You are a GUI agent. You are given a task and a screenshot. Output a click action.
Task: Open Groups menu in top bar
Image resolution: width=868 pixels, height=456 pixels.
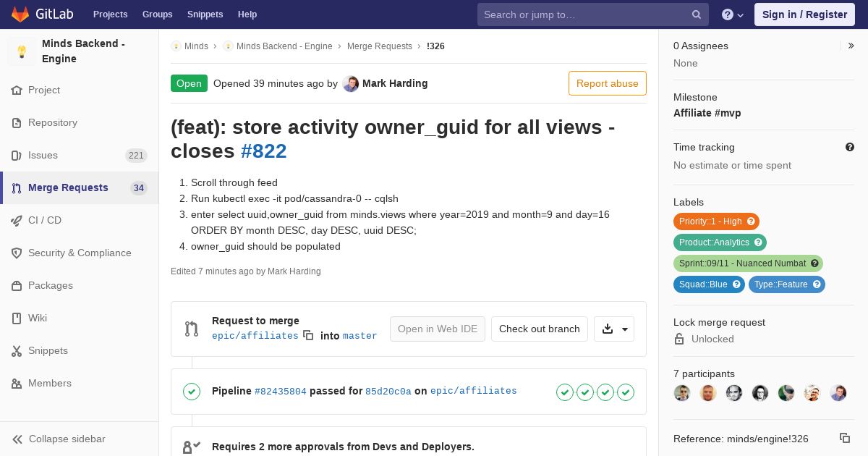[x=157, y=14]
